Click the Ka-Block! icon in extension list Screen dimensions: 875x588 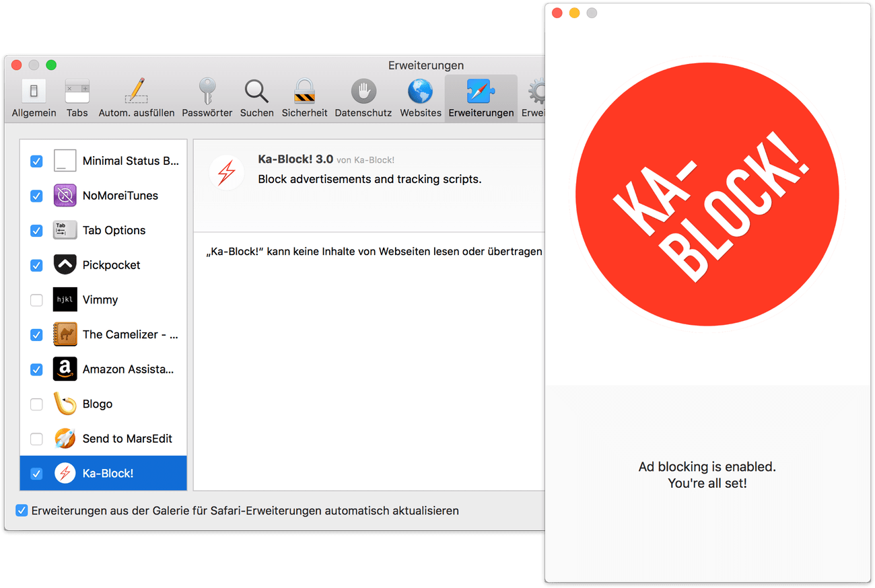(65, 473)
